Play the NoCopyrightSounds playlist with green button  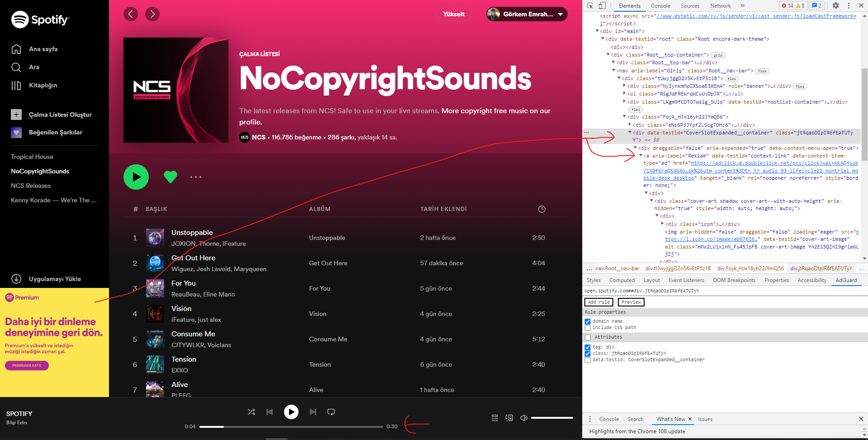click(136, 177)
